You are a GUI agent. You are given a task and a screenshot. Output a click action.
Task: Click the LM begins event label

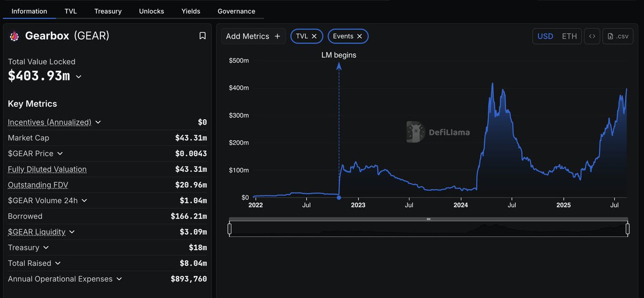pos(339,55)
